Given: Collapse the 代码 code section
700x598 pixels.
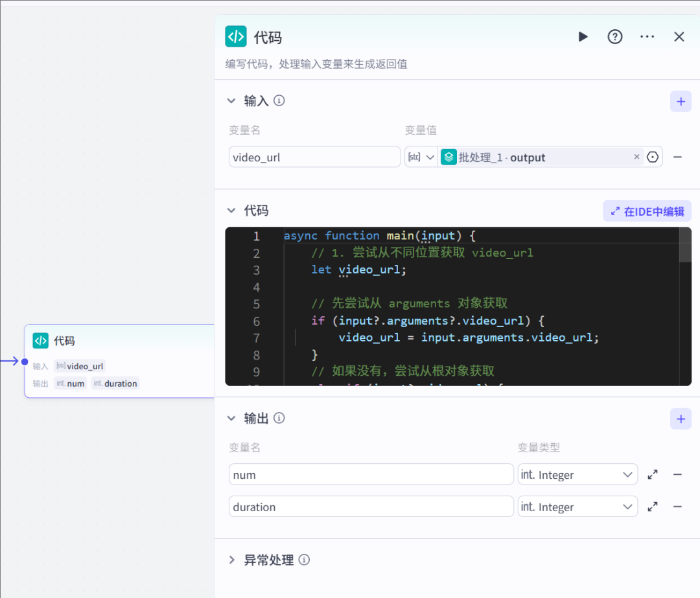Looking at the screenshot, I should click(x=231, y=211).
